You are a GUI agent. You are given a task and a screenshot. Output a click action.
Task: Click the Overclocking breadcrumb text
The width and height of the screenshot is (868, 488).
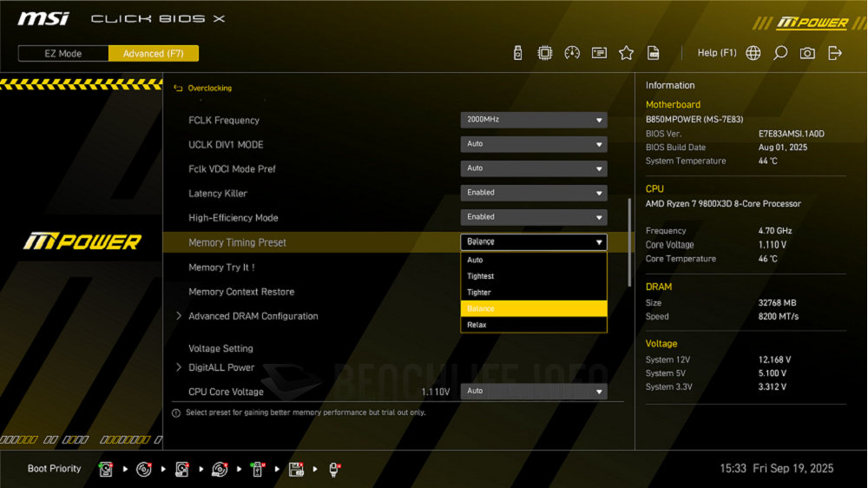pos(210,88)
